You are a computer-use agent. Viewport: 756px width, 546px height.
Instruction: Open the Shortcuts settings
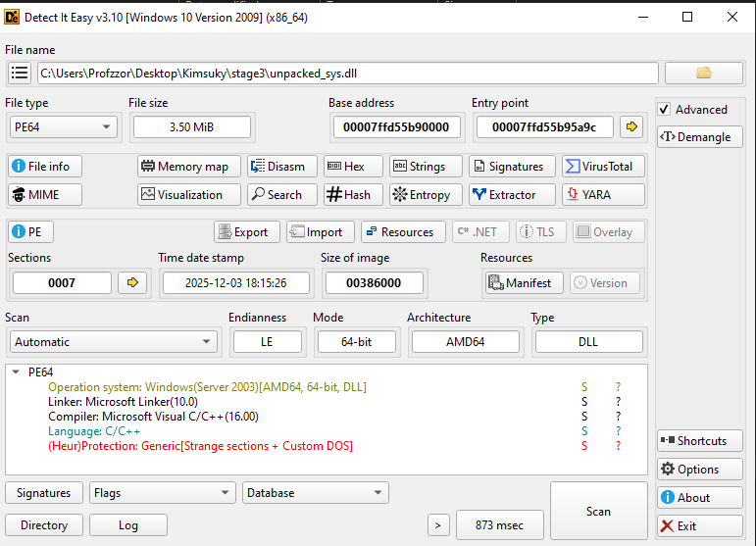(x=699, y=441)
